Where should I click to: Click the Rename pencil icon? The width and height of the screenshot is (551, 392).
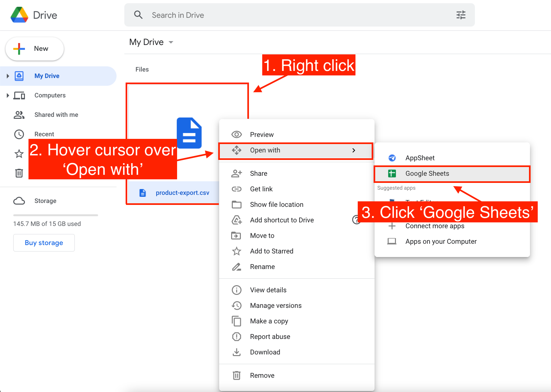tap(237, 267)
